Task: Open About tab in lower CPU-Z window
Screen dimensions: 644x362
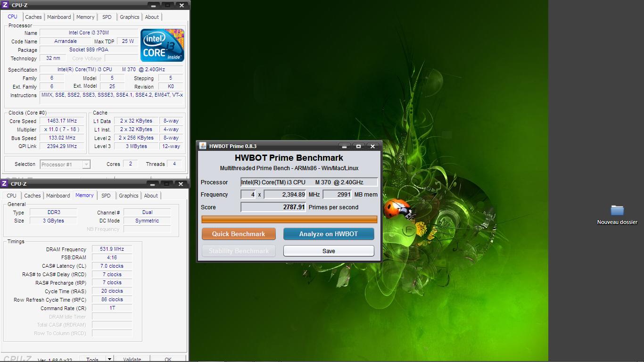Action: click(x=151, y=196)
